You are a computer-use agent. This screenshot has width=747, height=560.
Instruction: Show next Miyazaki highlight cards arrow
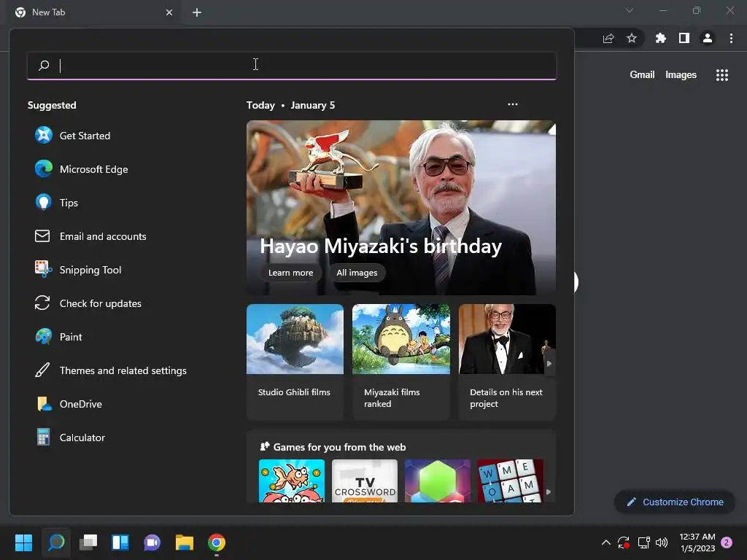click(x=549, y=363)
